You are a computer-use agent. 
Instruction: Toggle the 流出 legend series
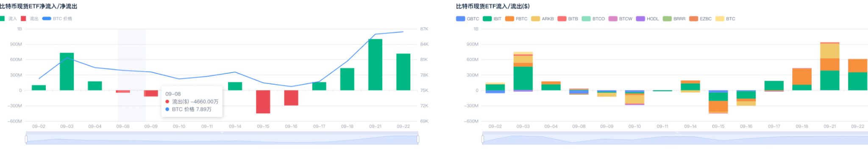tap(30, 19)
